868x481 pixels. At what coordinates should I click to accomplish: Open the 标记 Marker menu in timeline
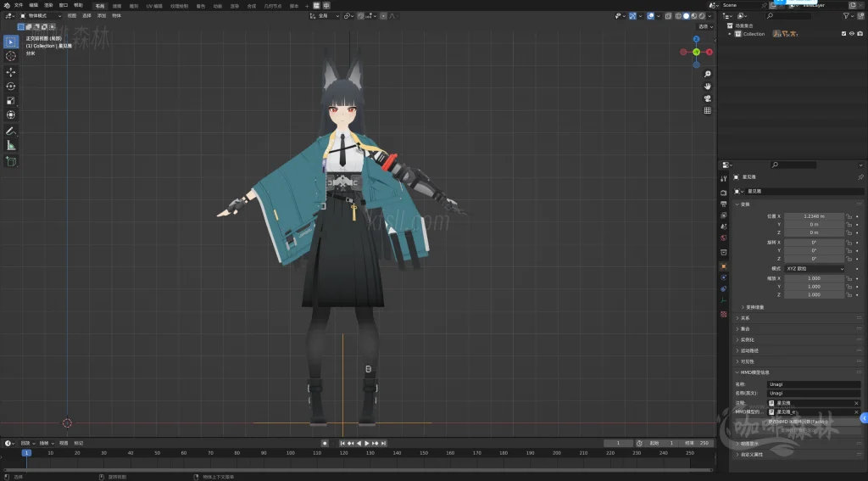pos(79,444)
